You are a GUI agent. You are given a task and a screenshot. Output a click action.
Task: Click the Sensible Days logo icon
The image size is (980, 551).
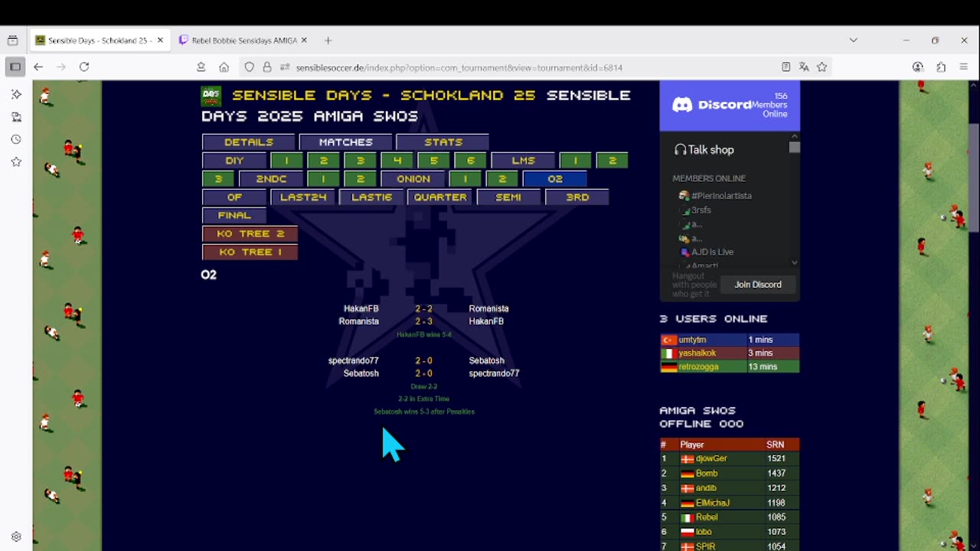211,96
